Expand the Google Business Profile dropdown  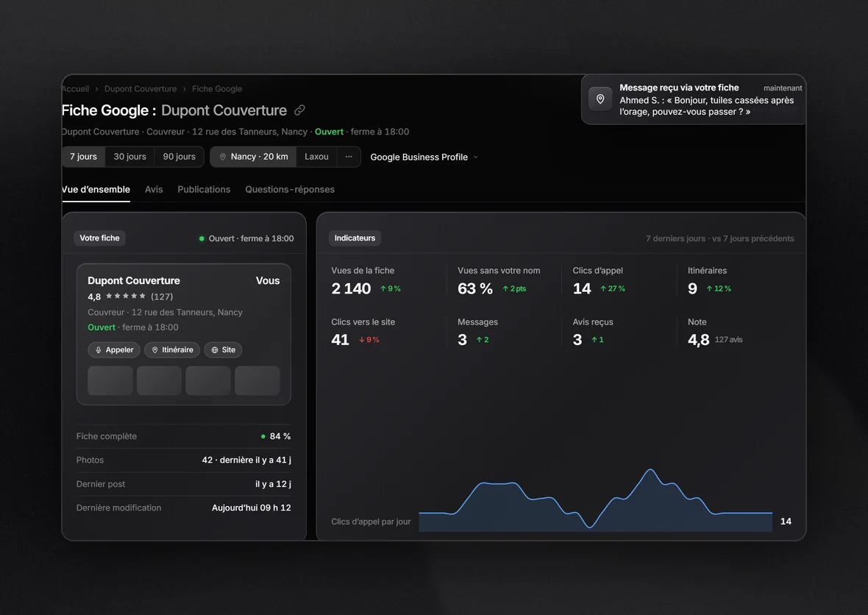point(424,157)
